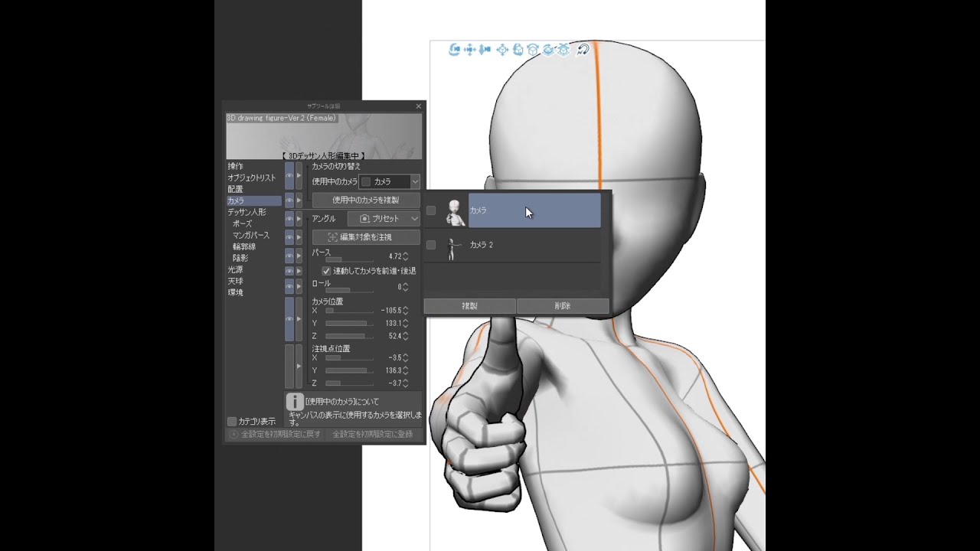Viewport: 980px width, 551px height.
Task: Click the reset icon beside 全設定を初期設定に戻す
Action: [234, 434]
